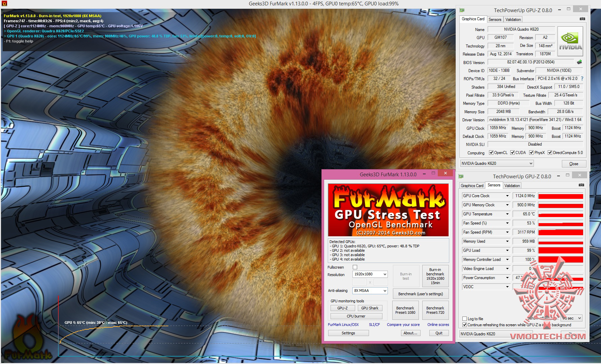Switch to Sensors tab in GPU-Z Graphics Card window
The image size is (601, 364).
point(495,20)
